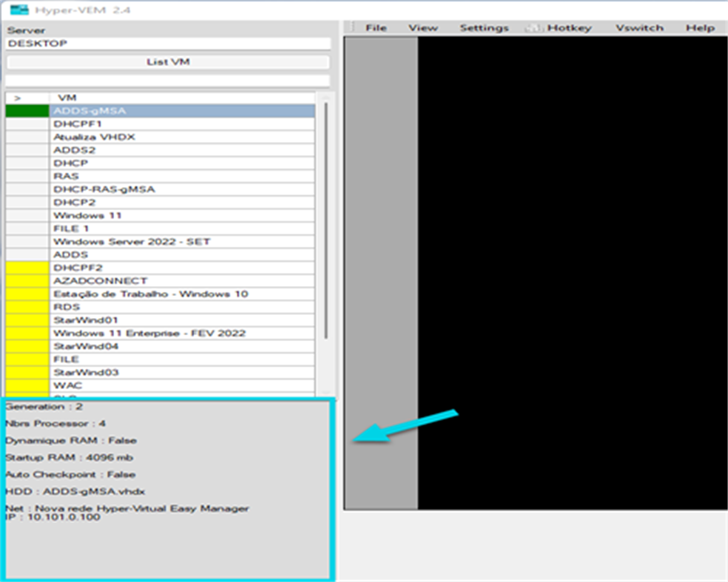The image size is (728, 582).
Task: Click the Generation : 2 info line
Action: pyautogui.click(x=44, y=407)
